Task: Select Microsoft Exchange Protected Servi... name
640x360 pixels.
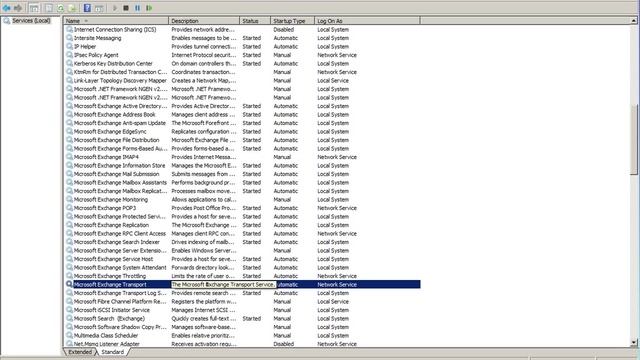Action: (x=120, y=216)
